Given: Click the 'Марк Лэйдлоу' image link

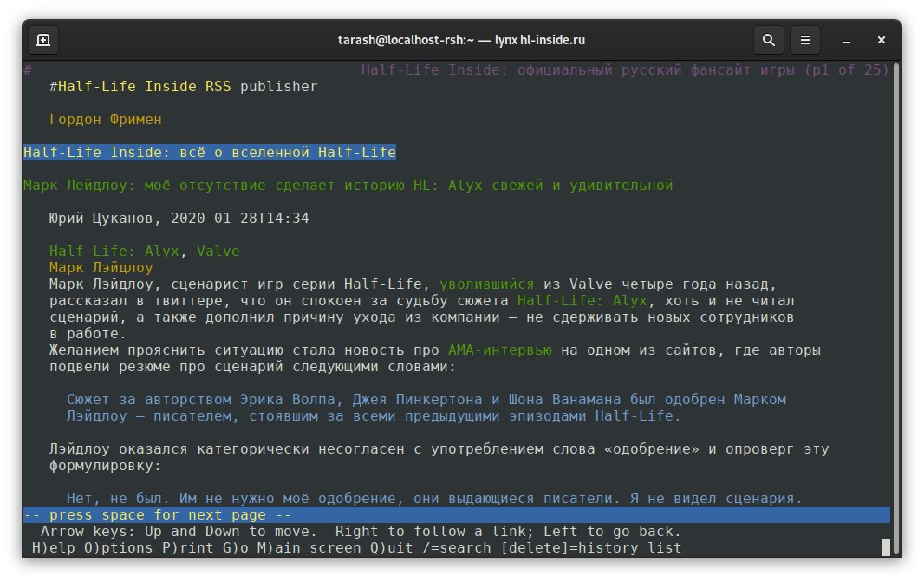Looking at the screenshot, I should (x=101, y=268).
